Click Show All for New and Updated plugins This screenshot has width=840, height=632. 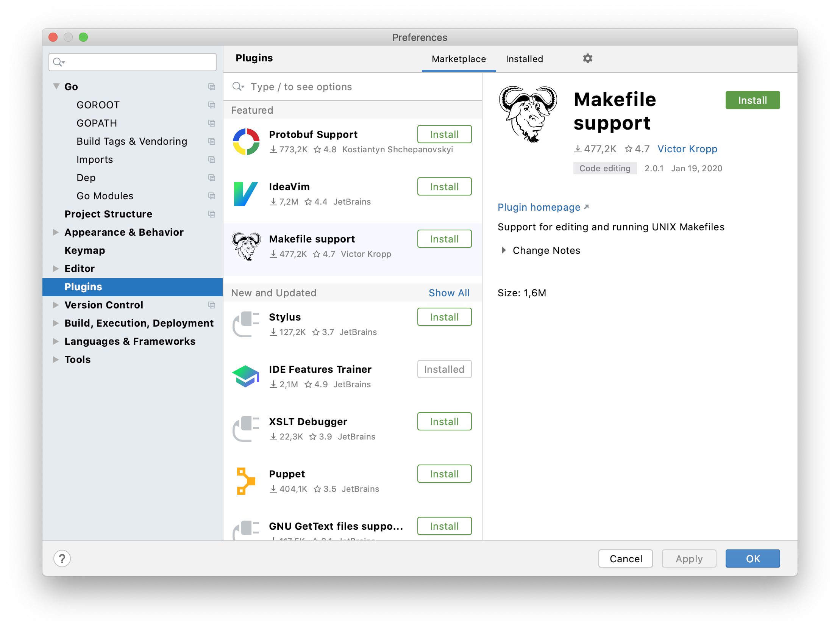[x=448, y=293]
